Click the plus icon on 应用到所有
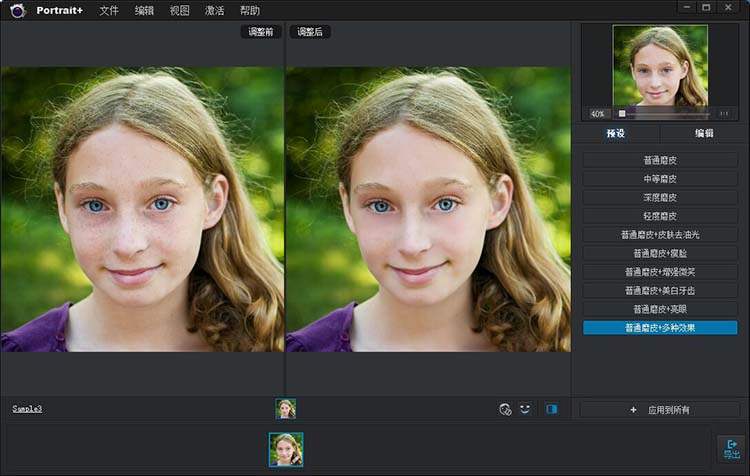The image size is (750, 476). [x=633, y=410]
